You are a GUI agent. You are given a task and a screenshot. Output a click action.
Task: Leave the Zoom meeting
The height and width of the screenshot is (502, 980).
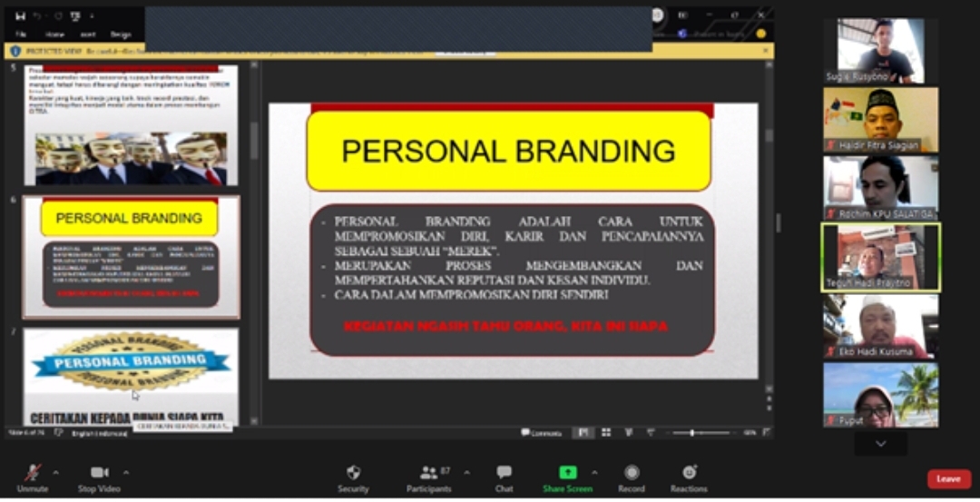click(x=948, y=478)
